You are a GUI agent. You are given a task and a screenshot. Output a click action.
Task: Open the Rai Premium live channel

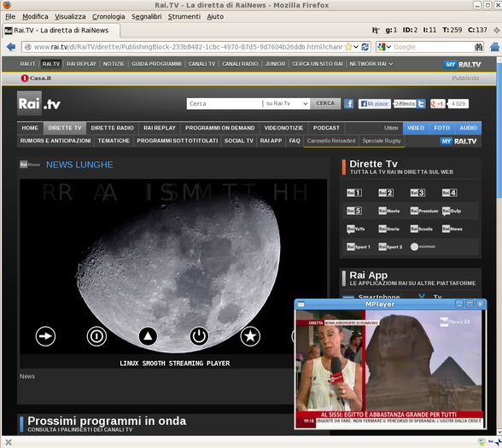coord(424,211)
